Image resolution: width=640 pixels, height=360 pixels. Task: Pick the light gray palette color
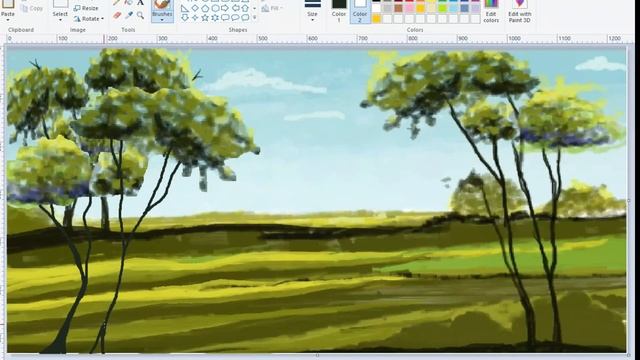click(x=387, y=8)
